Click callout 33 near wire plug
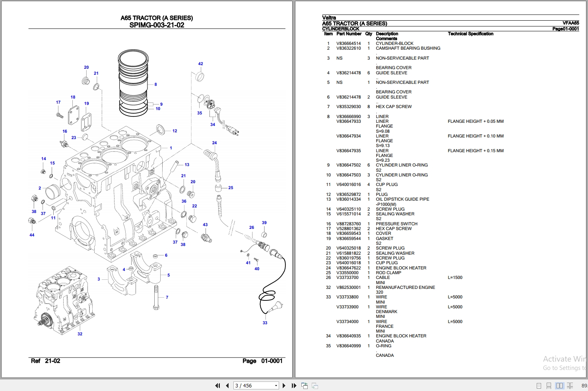 tap(265, 323)
